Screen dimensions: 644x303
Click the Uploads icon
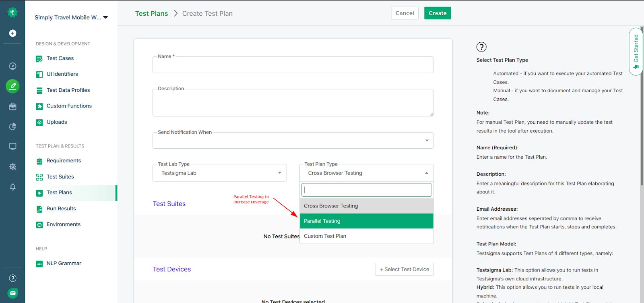[x=39, y=122]
